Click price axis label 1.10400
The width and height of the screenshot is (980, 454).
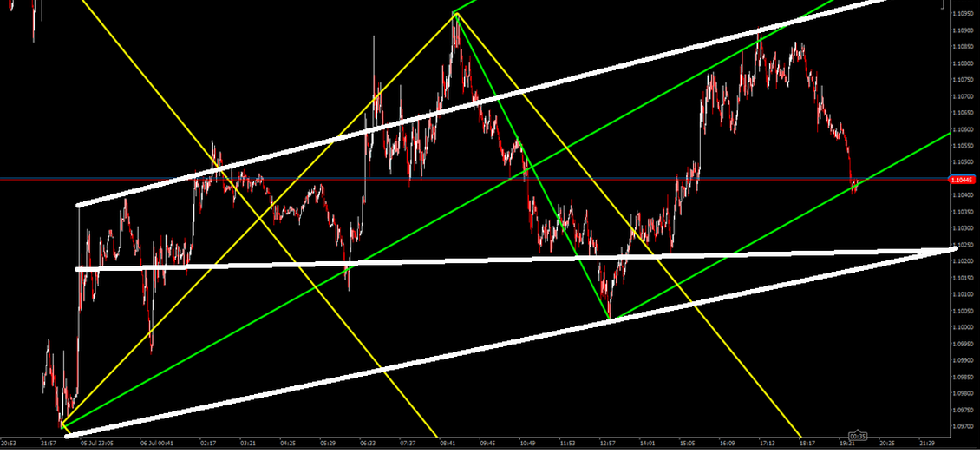coord(963,195)
